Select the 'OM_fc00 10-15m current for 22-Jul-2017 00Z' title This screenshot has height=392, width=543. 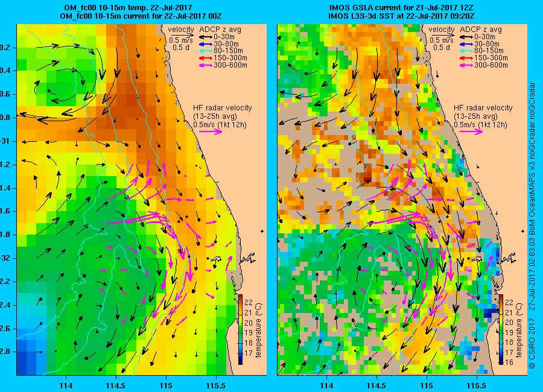coord(141,16)
